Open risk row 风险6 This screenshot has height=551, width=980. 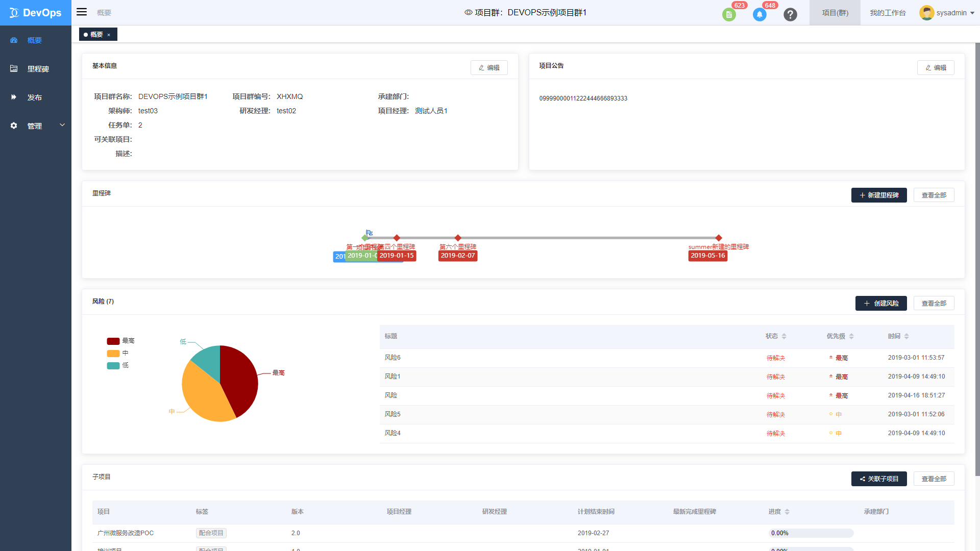point(667,358)
